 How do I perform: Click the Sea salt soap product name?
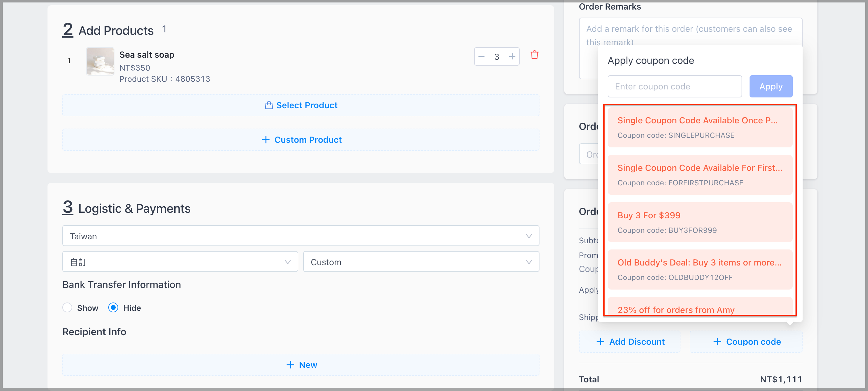147,55
